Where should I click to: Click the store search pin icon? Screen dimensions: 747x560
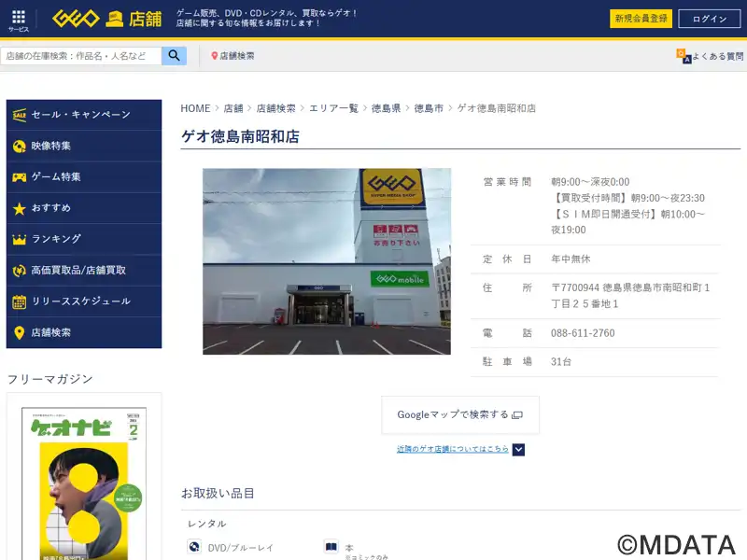click(x=215, y=56)
